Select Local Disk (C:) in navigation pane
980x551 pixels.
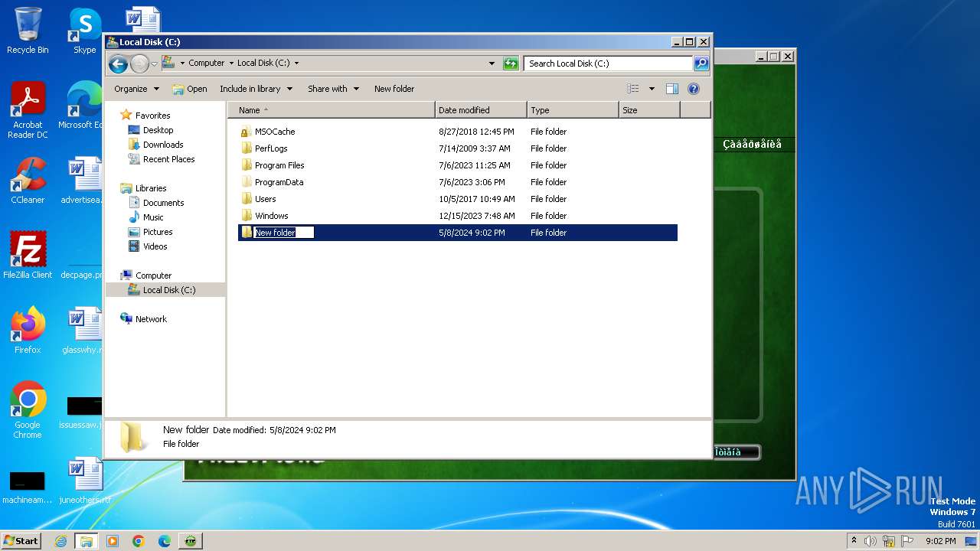168,290
